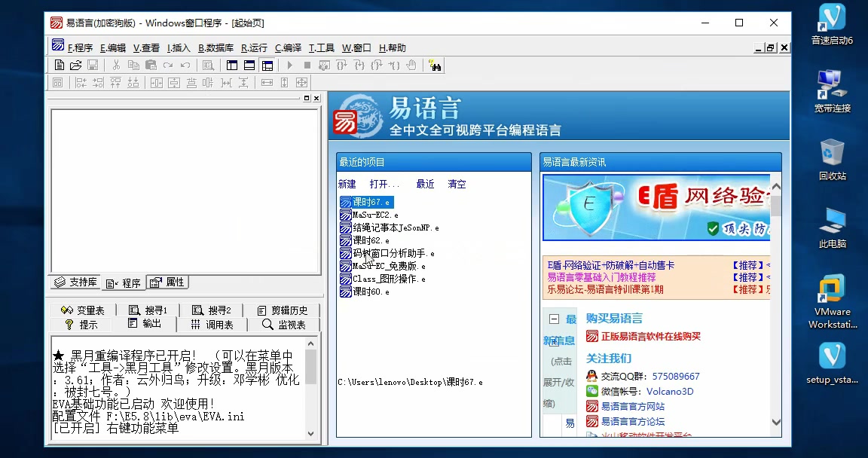Switch to the 程序 tab

pyautogui.click(x=124, y=283)
